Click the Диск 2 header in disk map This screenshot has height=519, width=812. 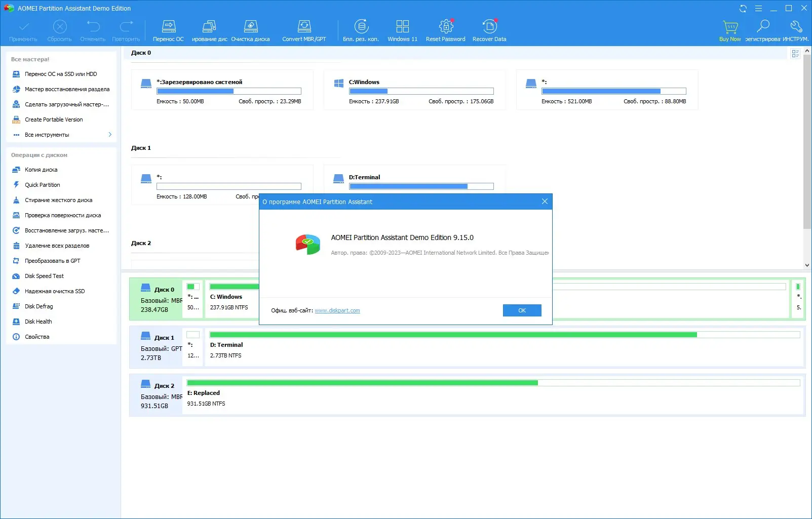pyautogui.click(x=156, y=395)
